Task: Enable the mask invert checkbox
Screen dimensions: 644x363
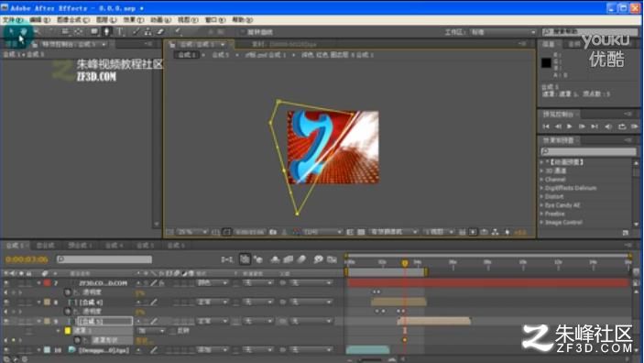Action: [x=173, y=331]
